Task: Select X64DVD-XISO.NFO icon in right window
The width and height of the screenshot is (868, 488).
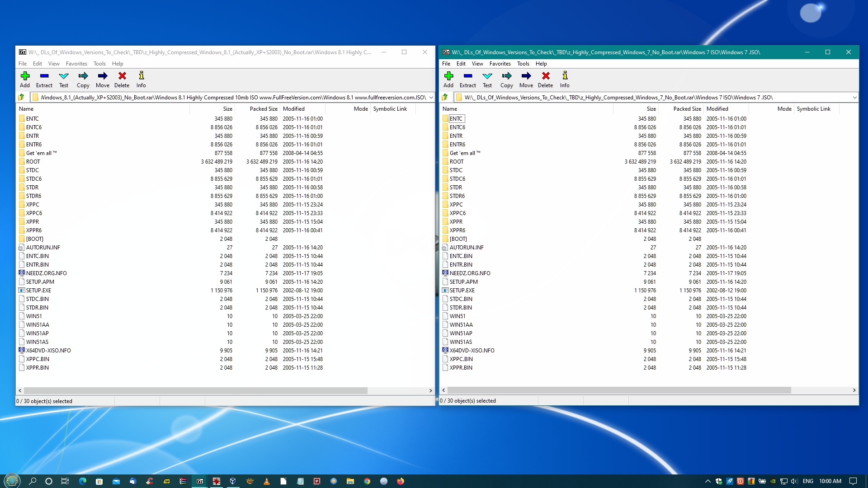Action: (445, 350)
